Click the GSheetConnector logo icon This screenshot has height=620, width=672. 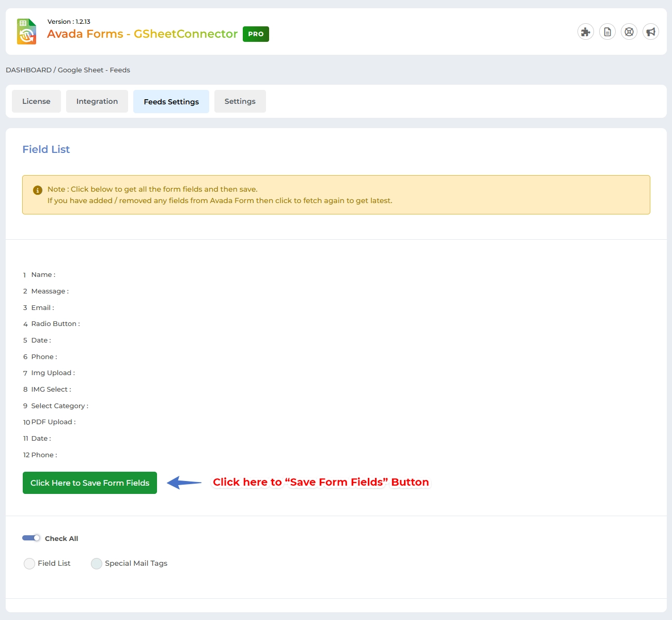coord(27,32)
